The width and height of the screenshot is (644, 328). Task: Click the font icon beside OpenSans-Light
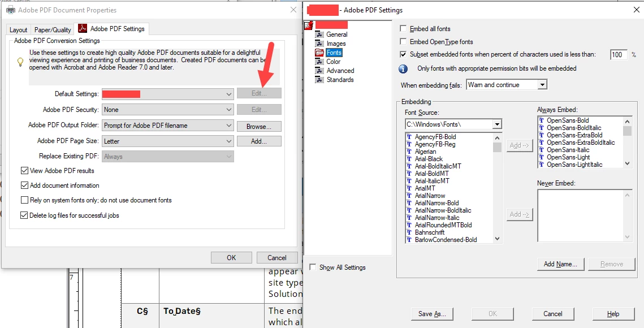point(541,157)
